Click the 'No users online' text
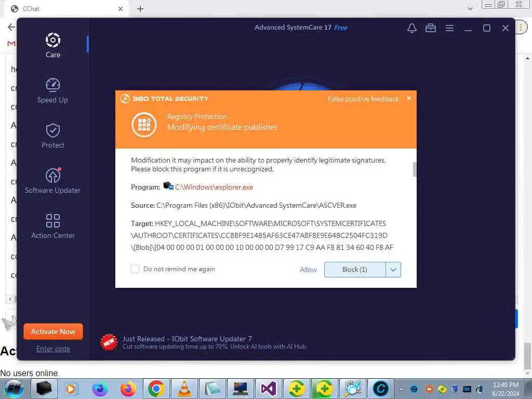This screenshot has width=532, height=399. 30,373
